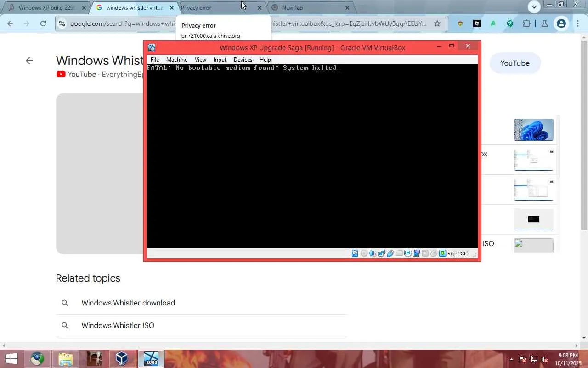
Task: Click the back arrow on Google results page
Action: (x=29, y=61)
